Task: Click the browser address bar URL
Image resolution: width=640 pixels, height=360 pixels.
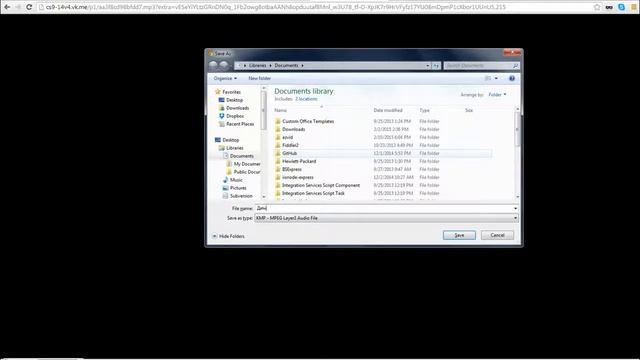Action: [x=276, y=7]
